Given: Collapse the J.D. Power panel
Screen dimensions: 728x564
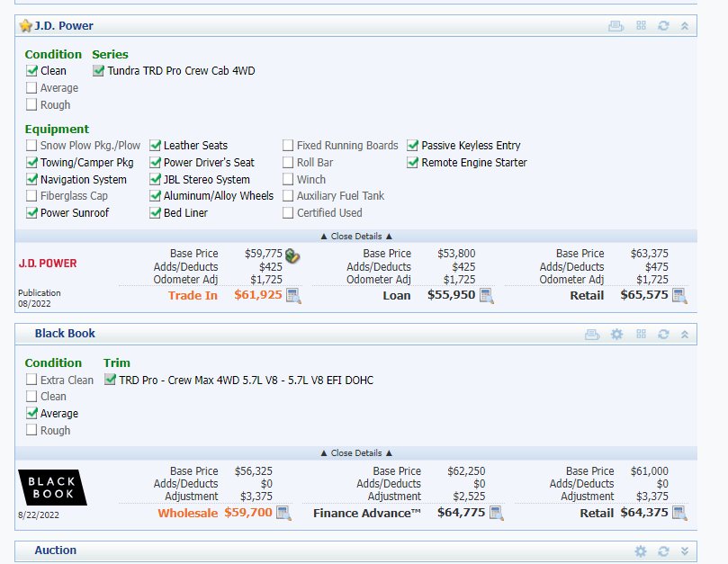Looking at the screenshot, I should pos(685,26).
